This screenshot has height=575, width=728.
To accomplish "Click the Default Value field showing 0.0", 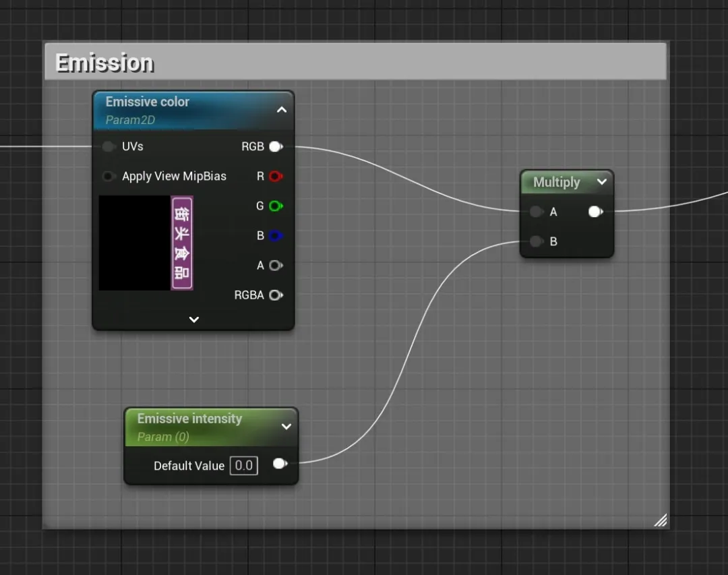I will [244, 465].
